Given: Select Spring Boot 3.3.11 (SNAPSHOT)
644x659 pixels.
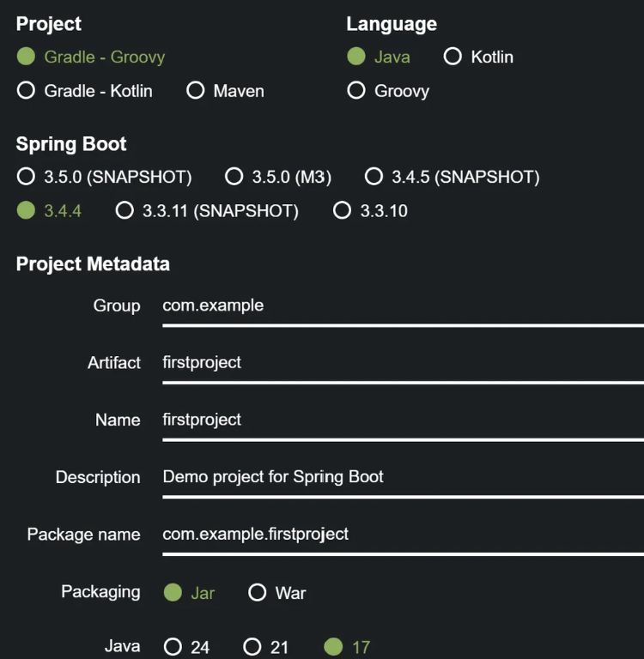Looking at the screenshot, I should click(125, 210).
